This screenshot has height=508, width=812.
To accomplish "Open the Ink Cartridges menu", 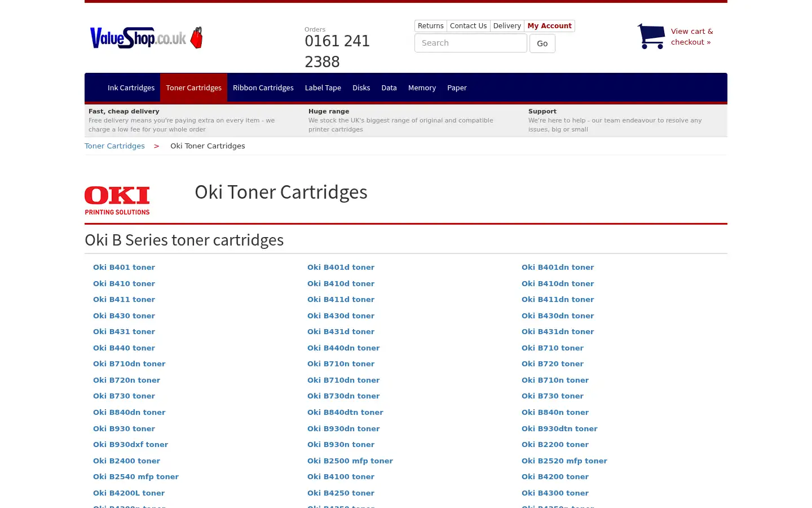I will coord(131,87).
